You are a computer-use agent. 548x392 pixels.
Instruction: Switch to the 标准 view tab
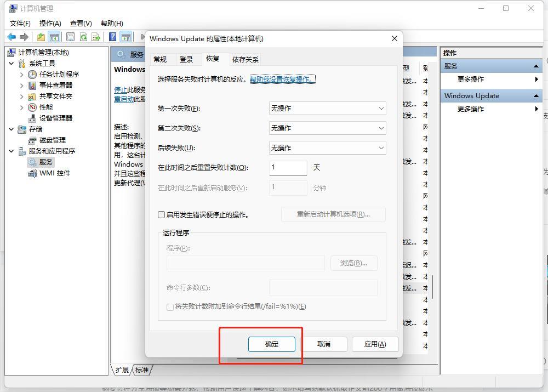pos(142,370)
